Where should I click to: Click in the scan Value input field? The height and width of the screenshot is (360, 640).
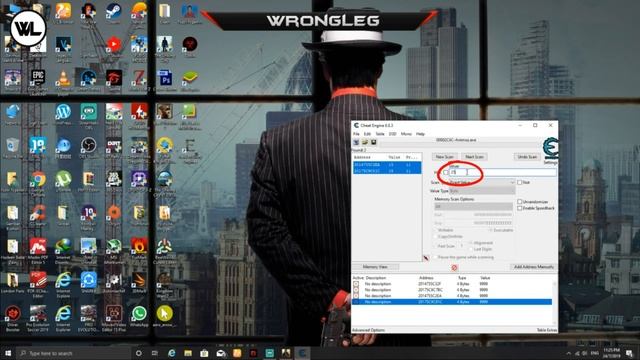tap(502, 173)
